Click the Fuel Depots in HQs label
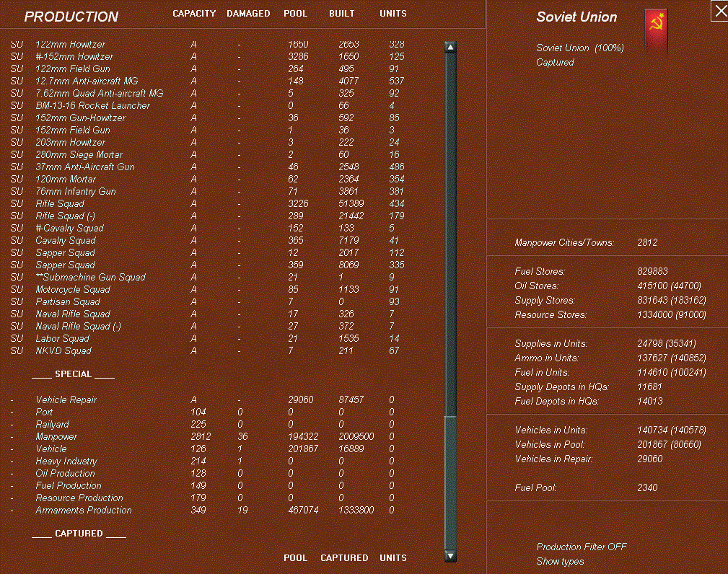The height and width of the screenshot is (574, 728). [x=557, y=401]
